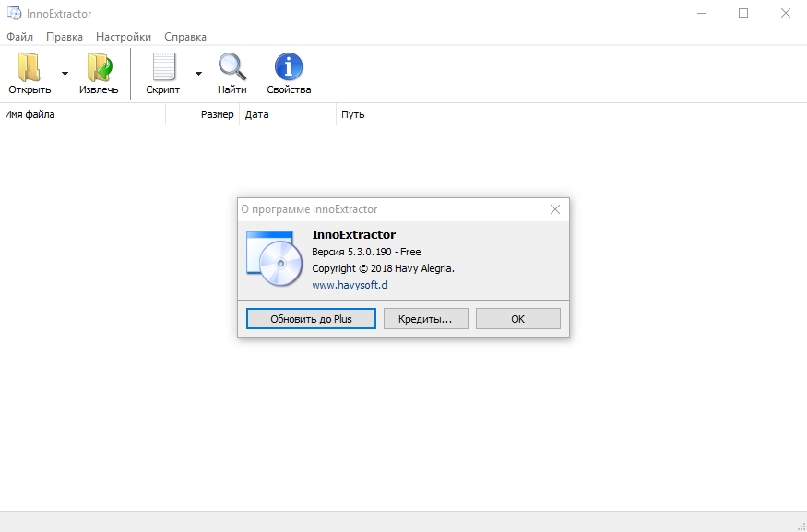The image size is (807, 532).
Task: Click the window resize grip in status bar
Action: 801,526
